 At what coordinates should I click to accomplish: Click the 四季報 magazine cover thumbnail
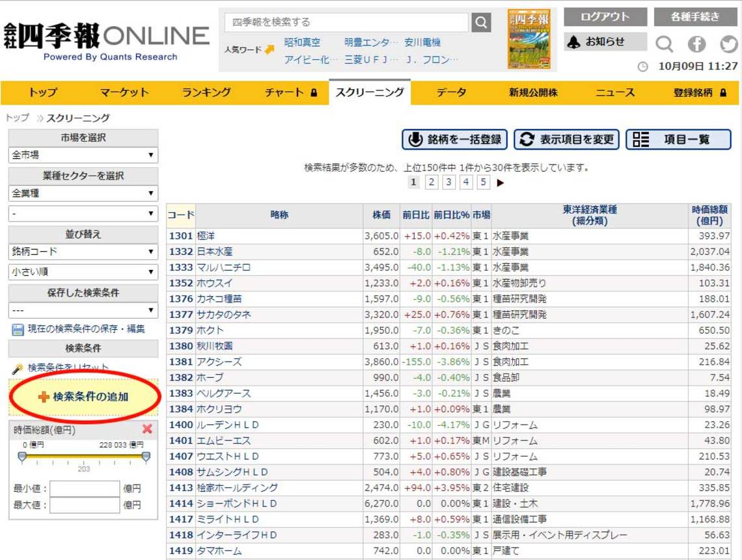529,39
